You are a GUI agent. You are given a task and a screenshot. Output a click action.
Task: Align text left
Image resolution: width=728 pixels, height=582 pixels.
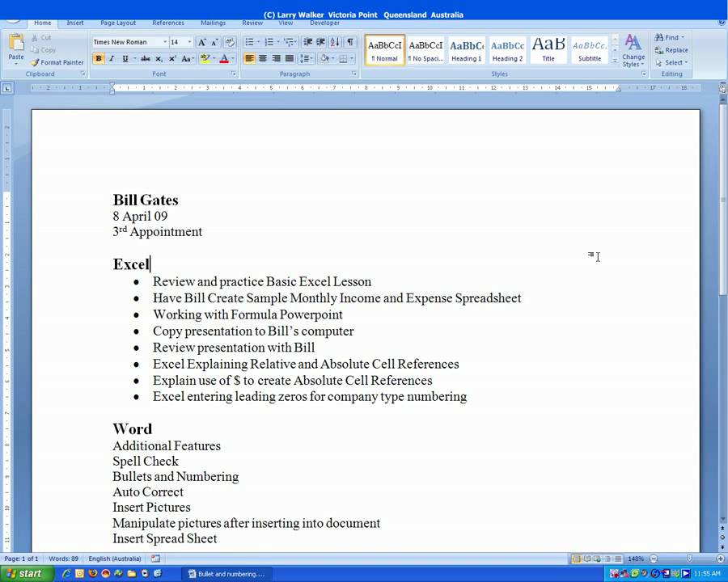(x=249, y=58)
